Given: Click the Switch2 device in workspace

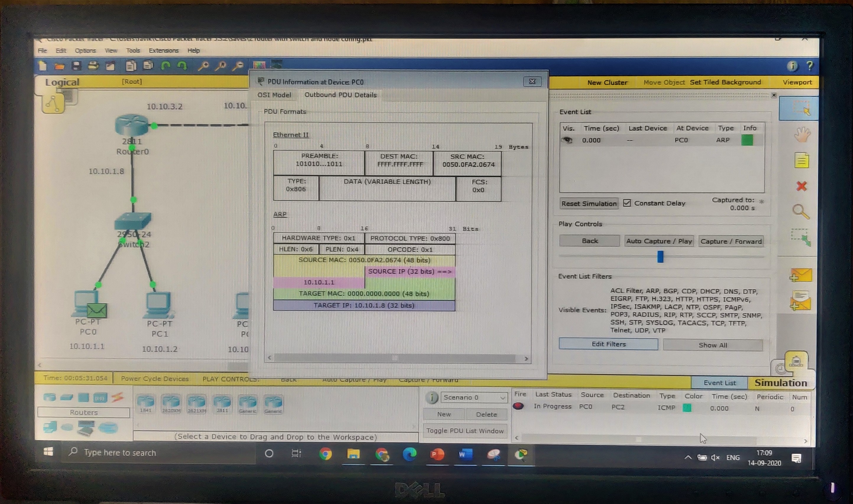Looking at the screenshot, I should pyautogui.click(x=133, y=221).
